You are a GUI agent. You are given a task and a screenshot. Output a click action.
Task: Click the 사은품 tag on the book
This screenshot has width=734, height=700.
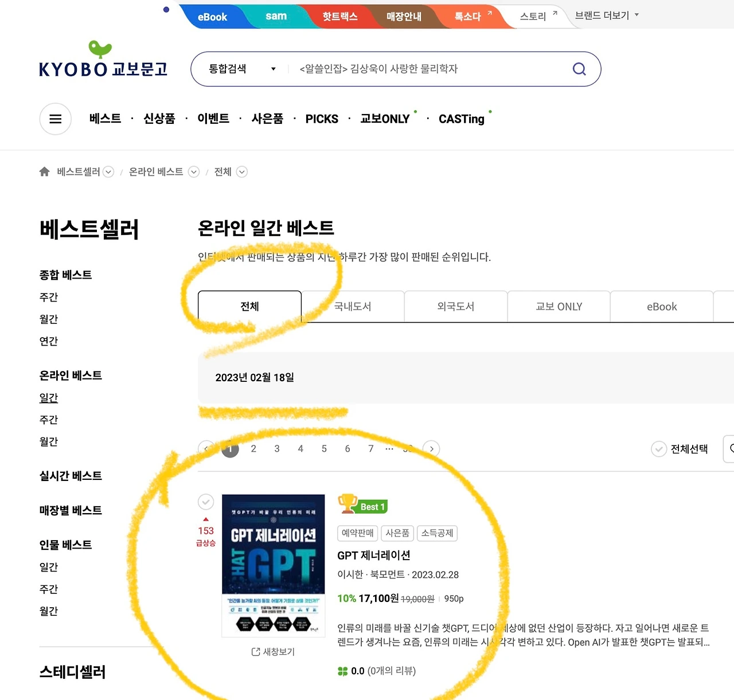[397, 533]
